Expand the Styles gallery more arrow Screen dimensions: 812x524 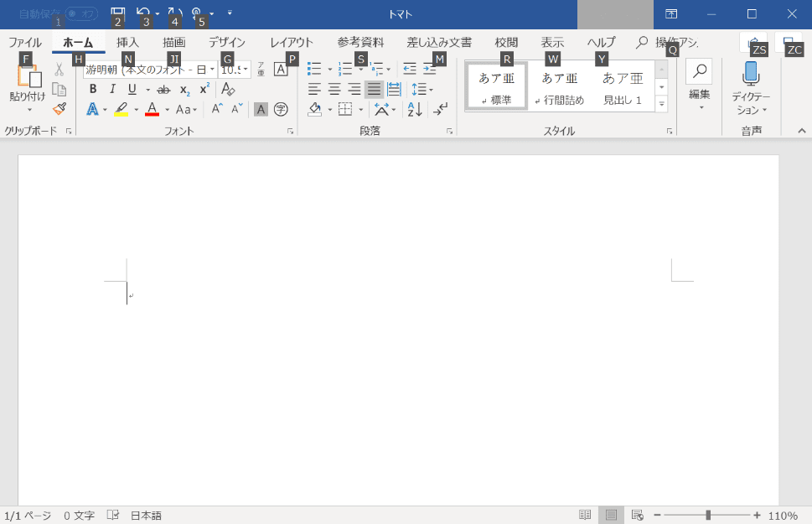click(x=661, y=104)
